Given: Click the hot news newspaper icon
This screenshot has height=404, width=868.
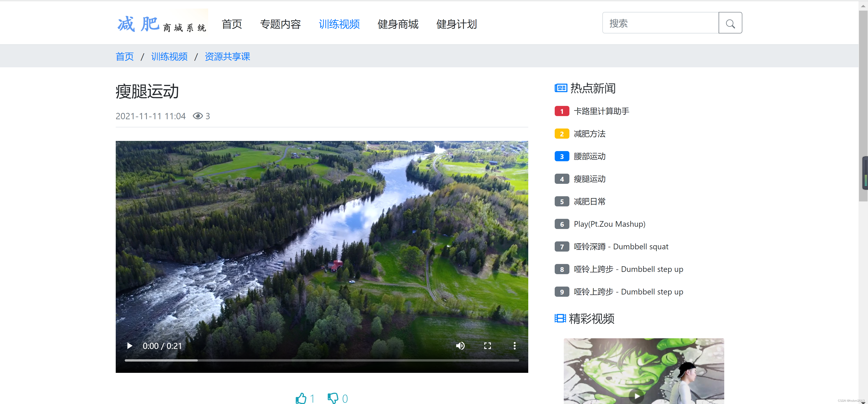Looking at the screenshot, I should 561,88.
